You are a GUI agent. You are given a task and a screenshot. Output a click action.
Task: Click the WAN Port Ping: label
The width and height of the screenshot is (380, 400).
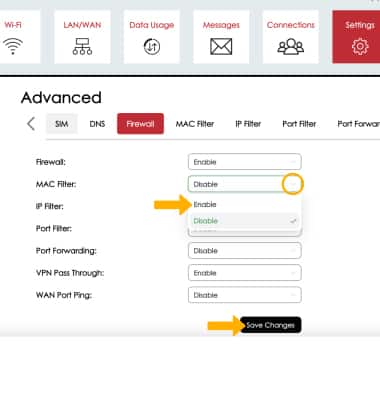pyautogui.click(x=64, y=295)
